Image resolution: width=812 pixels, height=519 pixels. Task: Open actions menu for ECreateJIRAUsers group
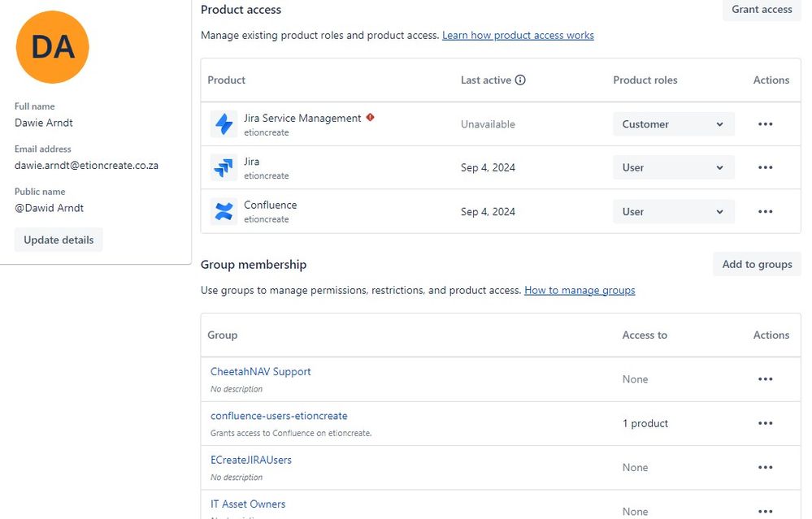[765, 467]
